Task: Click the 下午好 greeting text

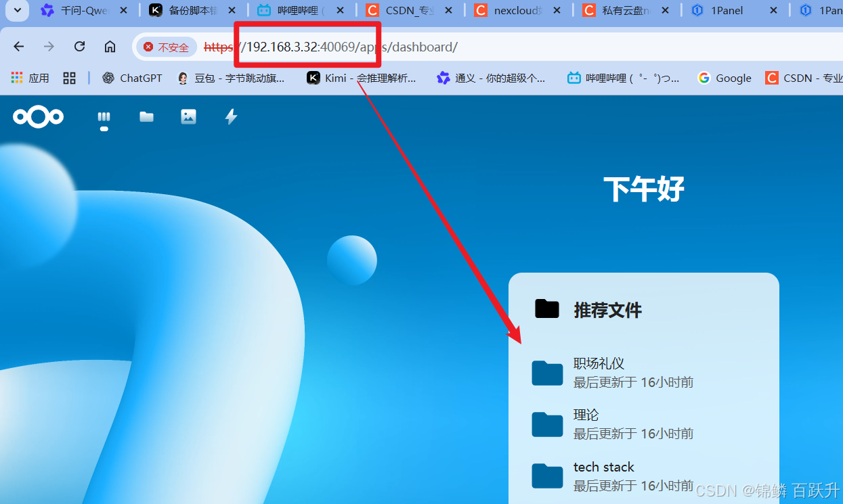Action: (644, 189)
